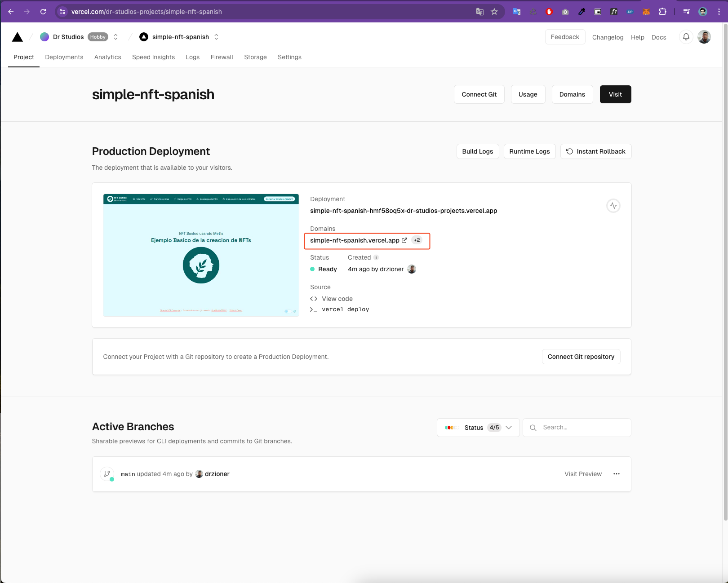This screenshot has width=728, height=583.
Task: Click the Feedback button
Action: (565, 37)
